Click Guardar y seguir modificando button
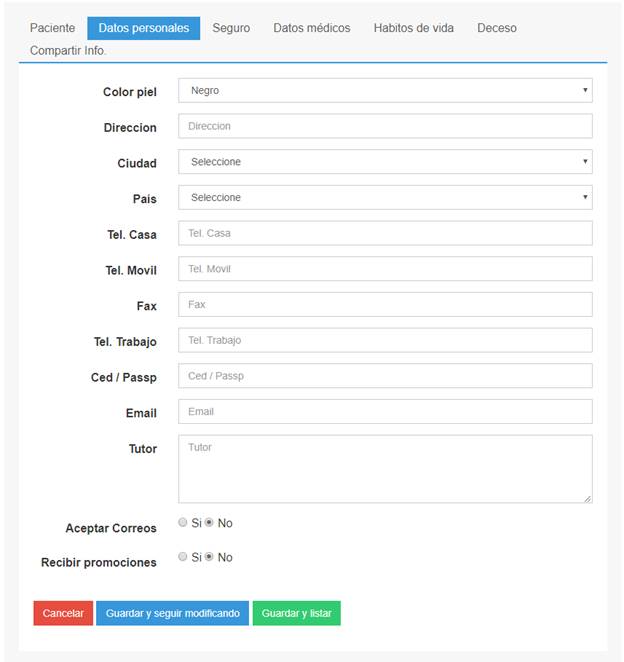 (172, 613)
